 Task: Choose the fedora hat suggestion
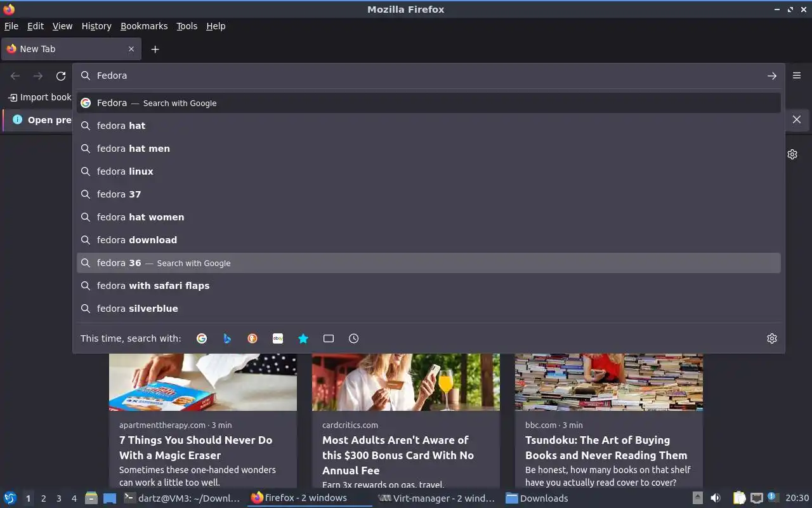(x=429, y=126)
